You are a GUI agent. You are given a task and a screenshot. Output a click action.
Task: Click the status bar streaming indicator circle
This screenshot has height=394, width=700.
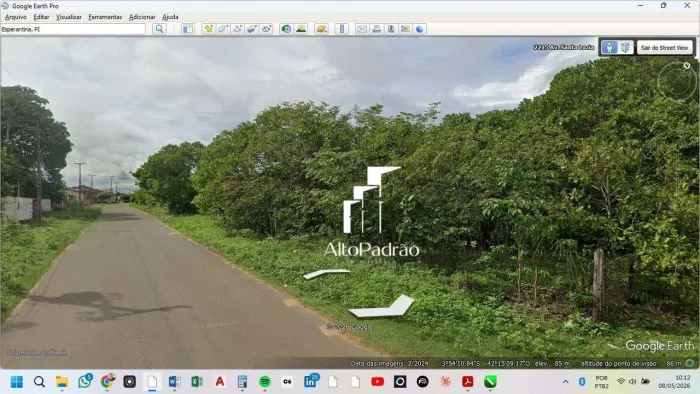(x=690, y=363)
